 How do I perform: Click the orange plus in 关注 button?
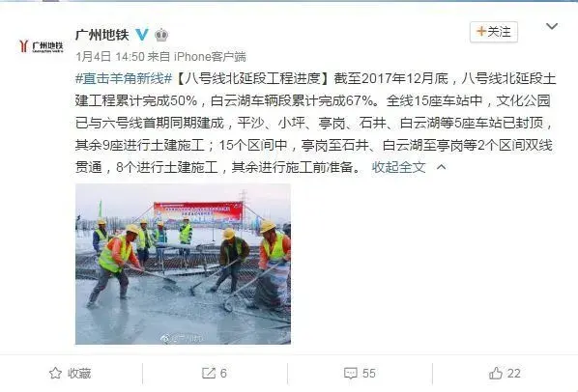coord(481,31)
